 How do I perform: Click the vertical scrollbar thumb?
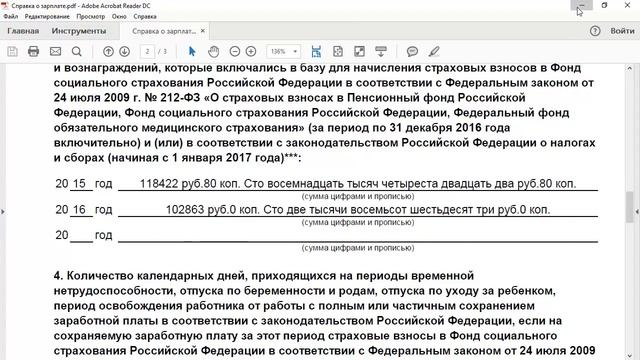pyautogui.click(x=629, y=207)
